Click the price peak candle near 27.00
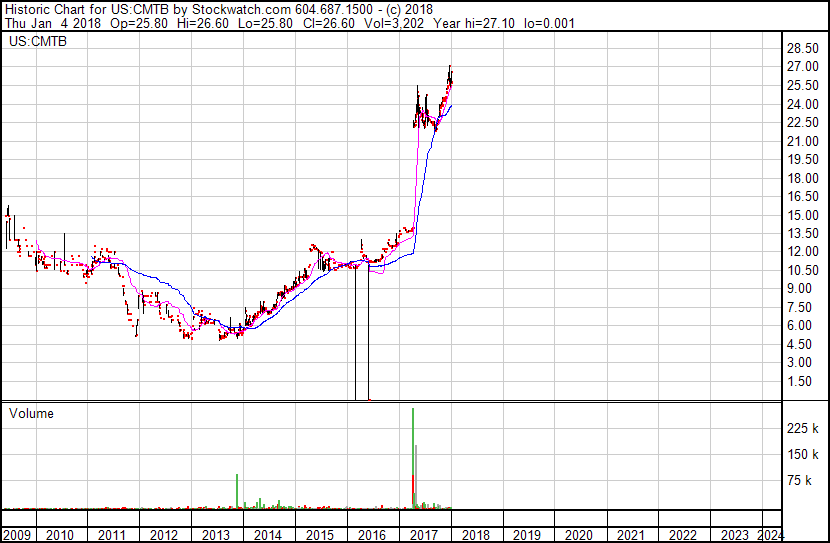The width and height of the screenshot is (830, 543). pos(451,70)
